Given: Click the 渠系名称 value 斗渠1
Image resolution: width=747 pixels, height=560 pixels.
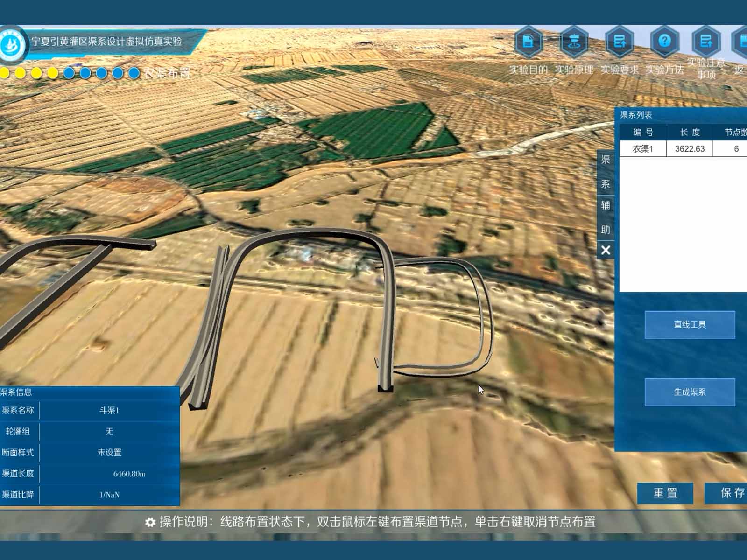Looking at the screenshot, I should tap(109, 411).
